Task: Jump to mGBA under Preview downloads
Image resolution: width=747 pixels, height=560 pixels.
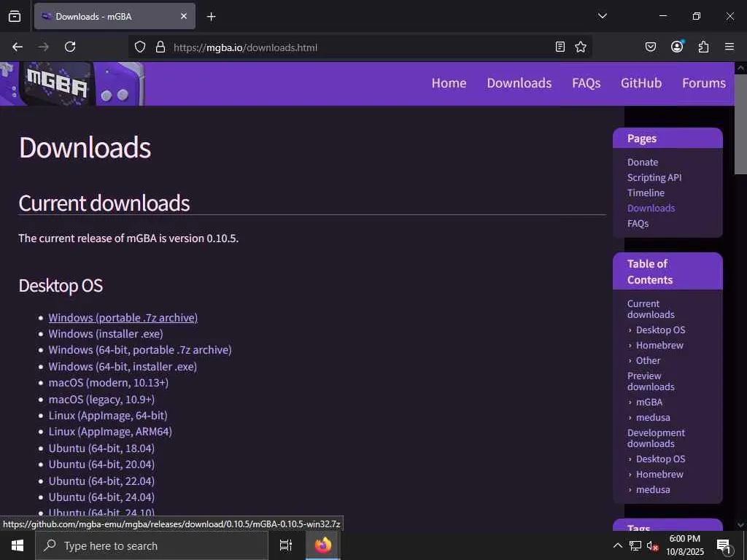Action: pos(649,402)
